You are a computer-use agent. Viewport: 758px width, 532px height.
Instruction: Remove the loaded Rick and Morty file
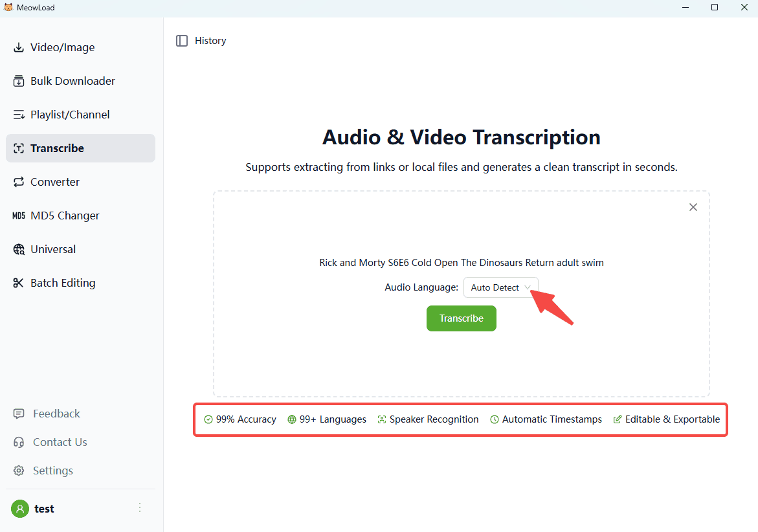pyautogui.click(x=693, y=207)
